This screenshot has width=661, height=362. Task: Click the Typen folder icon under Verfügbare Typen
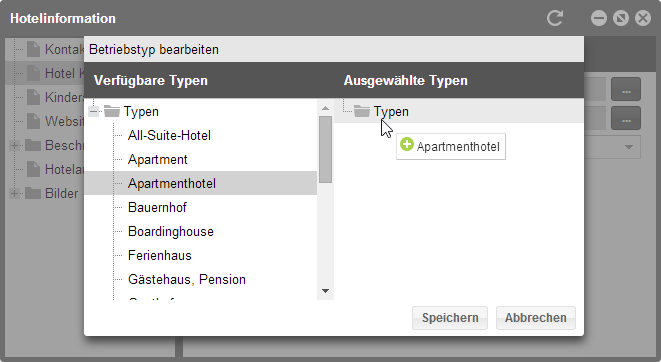coord(112,111)
